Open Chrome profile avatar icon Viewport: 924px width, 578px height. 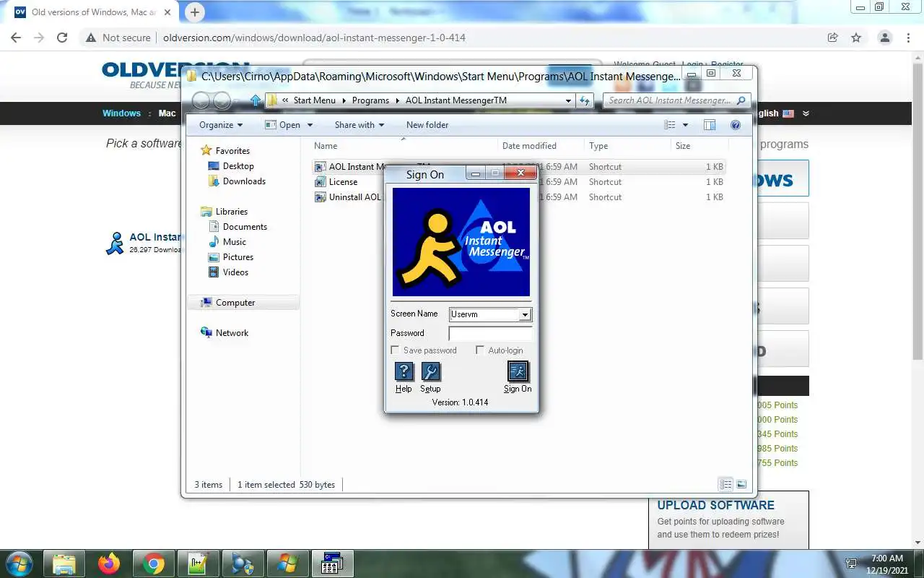click(885, 38)
